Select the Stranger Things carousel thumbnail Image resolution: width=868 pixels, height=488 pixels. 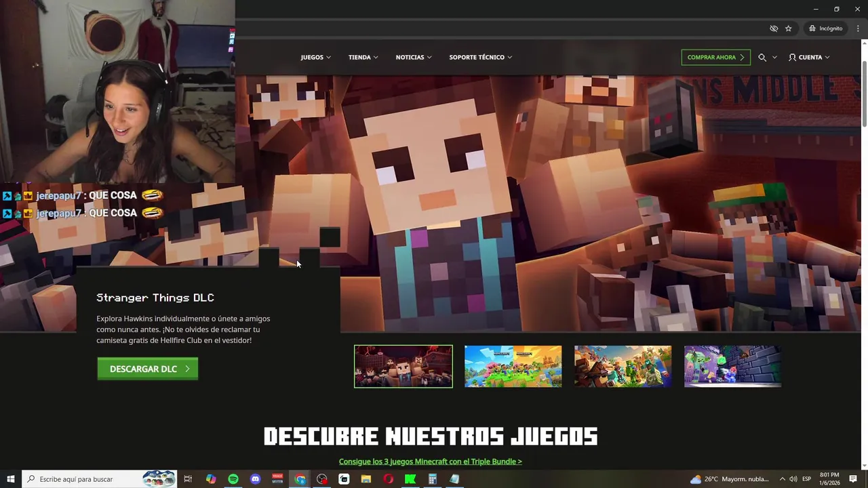click(403, 367)
